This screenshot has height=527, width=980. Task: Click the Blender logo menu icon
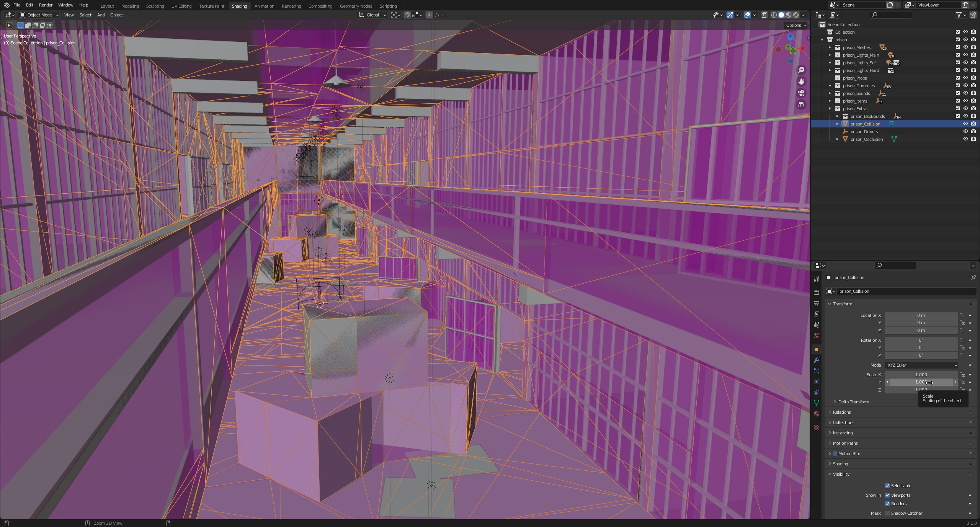[7, 5]
